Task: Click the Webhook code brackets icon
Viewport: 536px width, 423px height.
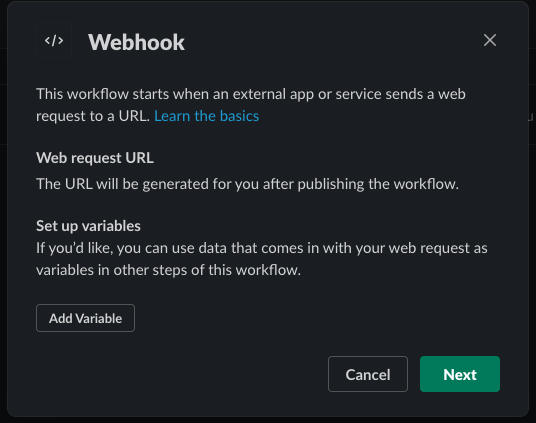Action: tap(54, 40)
